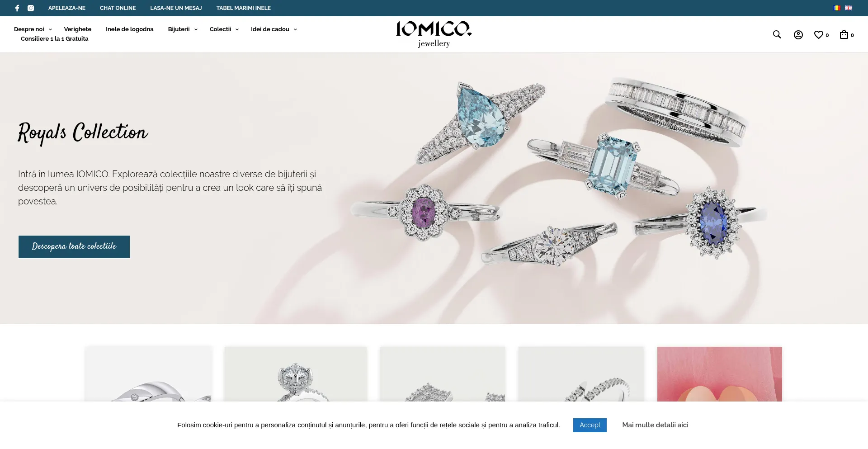Accept the cookie notice
Image resolution: width=868 pixels, height=449 pixels.
(590, 425)
